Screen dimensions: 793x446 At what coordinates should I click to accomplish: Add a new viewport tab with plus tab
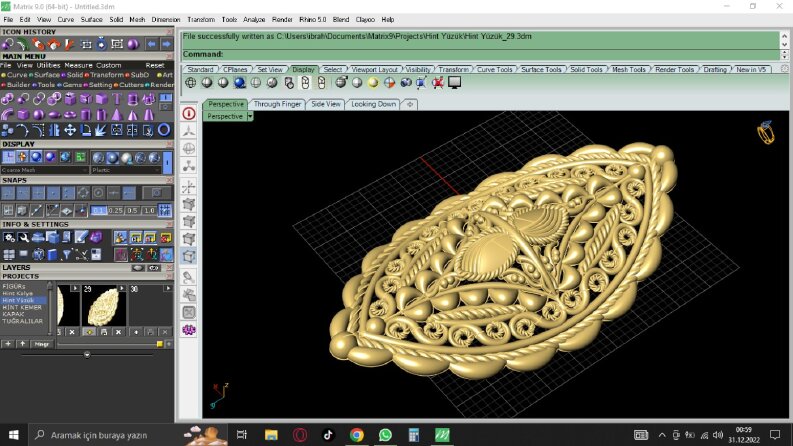[x=410, y=104]
